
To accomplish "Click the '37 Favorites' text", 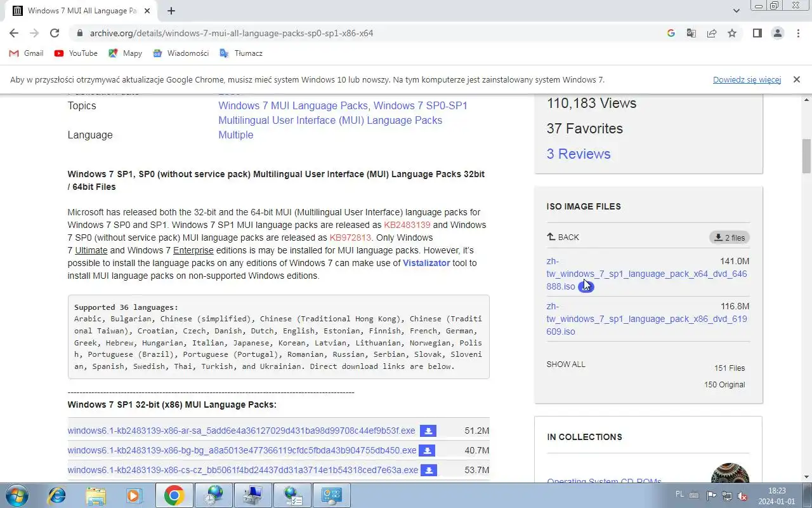I will (x=585, y=128).
